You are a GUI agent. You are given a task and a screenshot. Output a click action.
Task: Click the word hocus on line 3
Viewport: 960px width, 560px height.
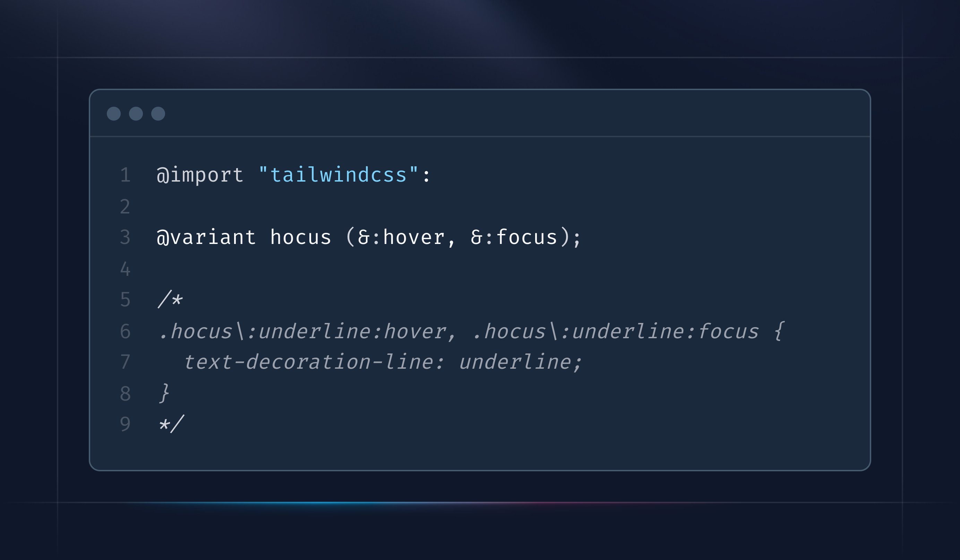point(301,238)
